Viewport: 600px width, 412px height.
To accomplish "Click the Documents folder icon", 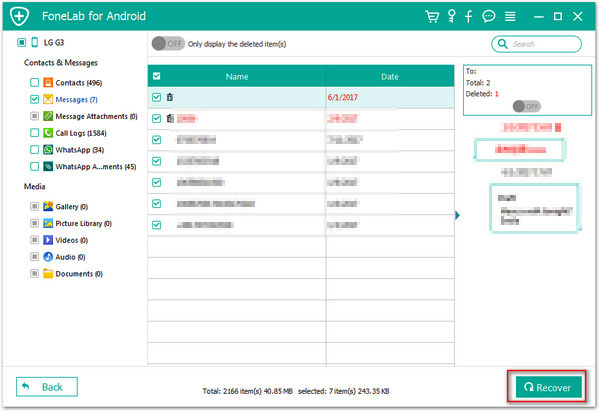I will coord(48,274).
